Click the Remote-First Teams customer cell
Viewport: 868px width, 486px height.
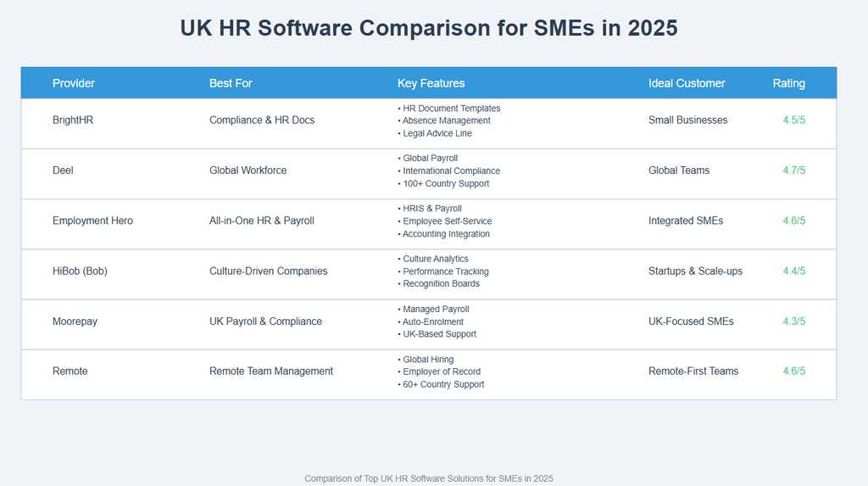point(693,371)
